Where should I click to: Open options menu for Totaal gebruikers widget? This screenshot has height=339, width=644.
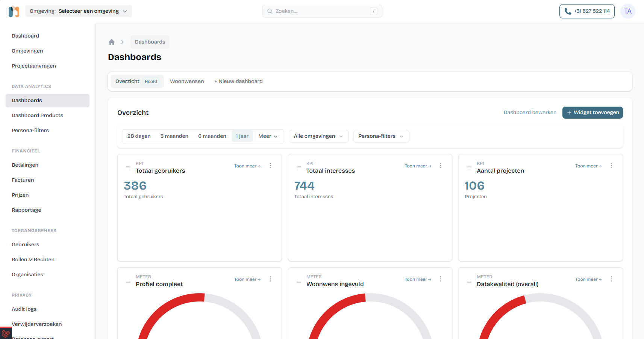(x=270, y=166)
